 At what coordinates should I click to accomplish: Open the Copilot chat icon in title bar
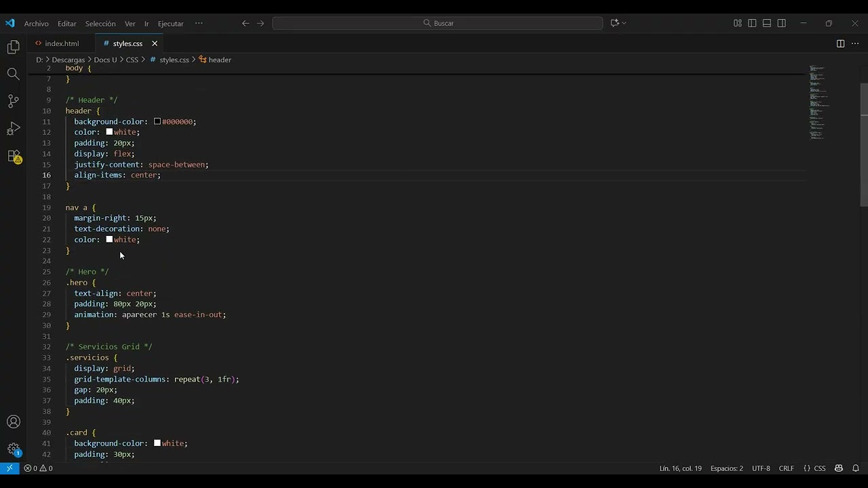(x=614, y=23)
